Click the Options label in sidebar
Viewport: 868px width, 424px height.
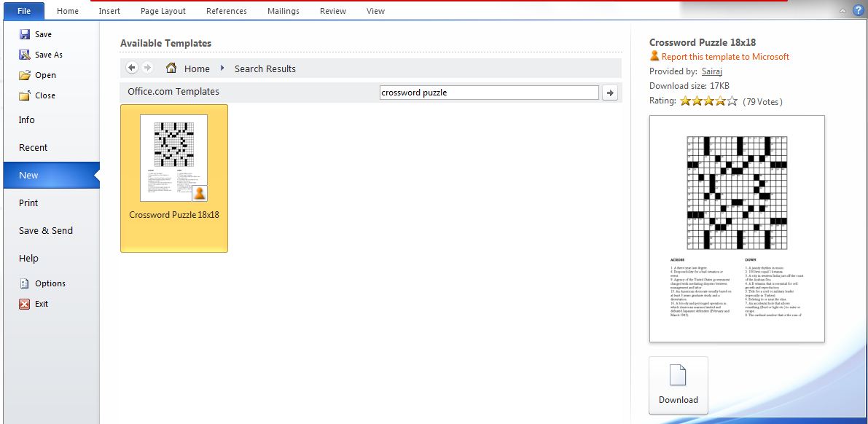[x=50, y=283]
